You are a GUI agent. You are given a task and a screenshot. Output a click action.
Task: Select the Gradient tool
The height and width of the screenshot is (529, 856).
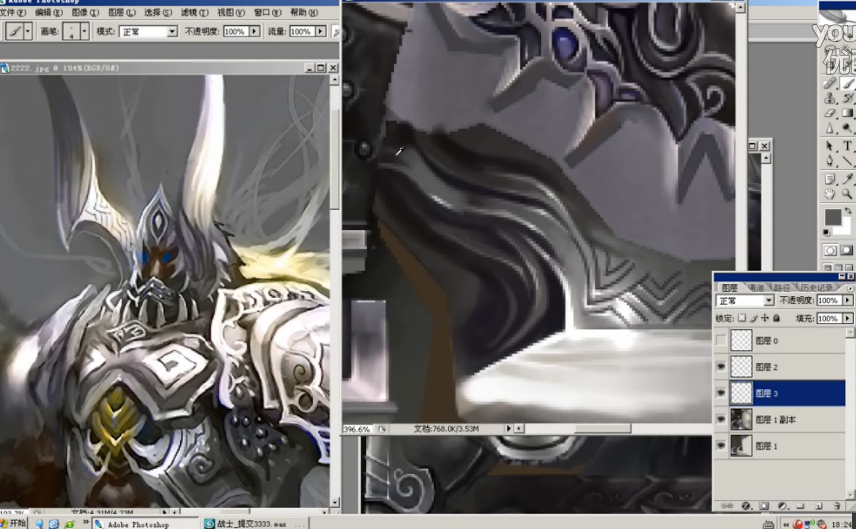tap(847, 114)
